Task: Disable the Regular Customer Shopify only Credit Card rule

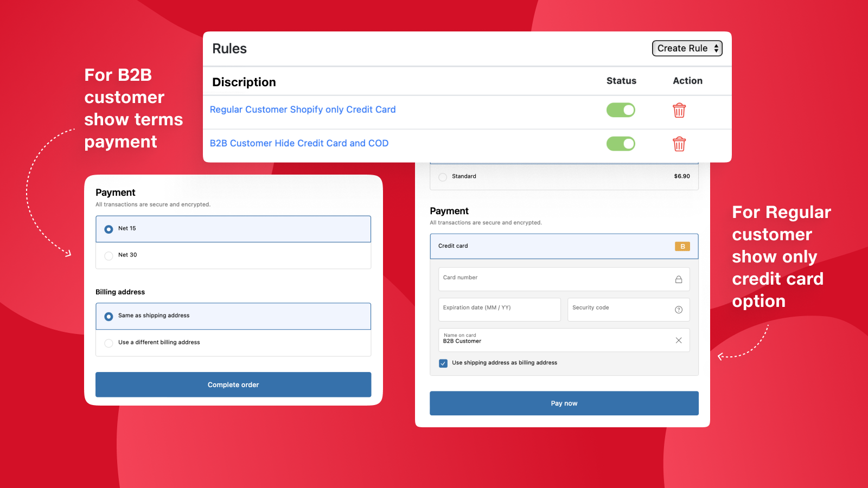Action: click(621, 110)
